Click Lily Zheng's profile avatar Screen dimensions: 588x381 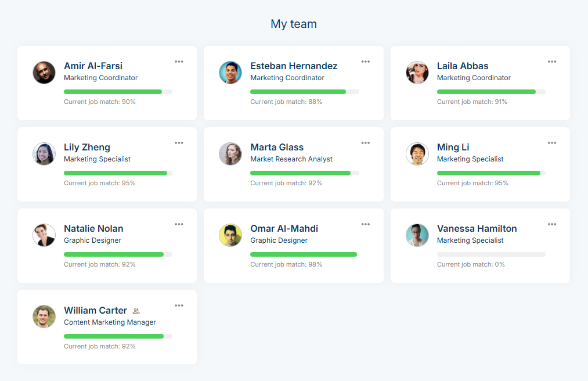tap(44, 154)
